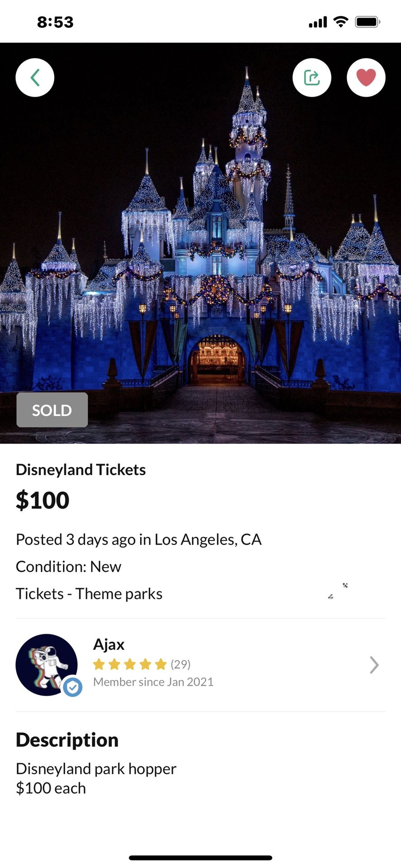Click the Wi-Fi status icon
Viewport: 401px width, 868px height.
(340, 22)
